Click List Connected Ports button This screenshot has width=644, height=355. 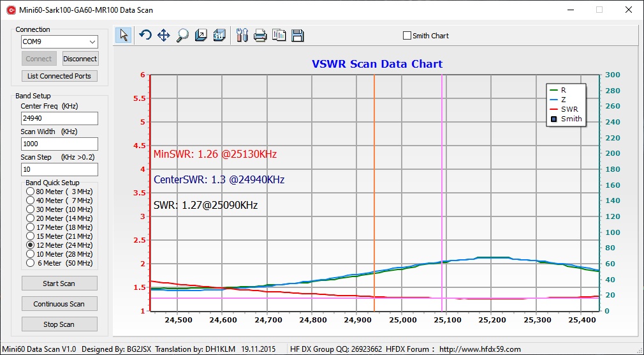point(59,76)
